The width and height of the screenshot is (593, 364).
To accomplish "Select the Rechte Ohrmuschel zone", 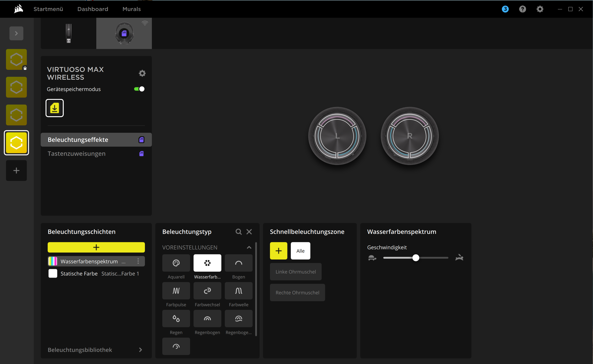I will pos(297,292).
